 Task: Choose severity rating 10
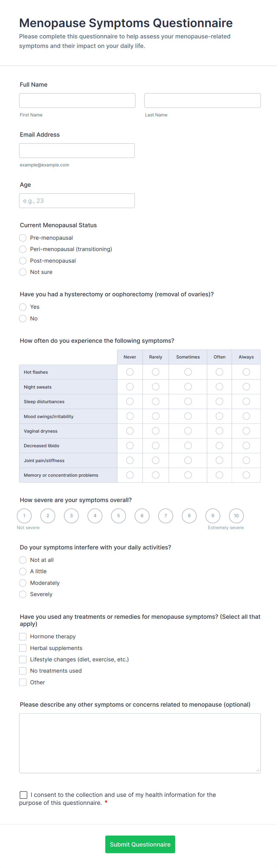tap(236, 516)
